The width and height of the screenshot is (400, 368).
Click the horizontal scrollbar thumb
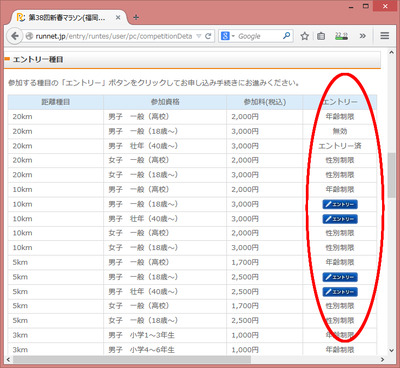pos(132,359)
